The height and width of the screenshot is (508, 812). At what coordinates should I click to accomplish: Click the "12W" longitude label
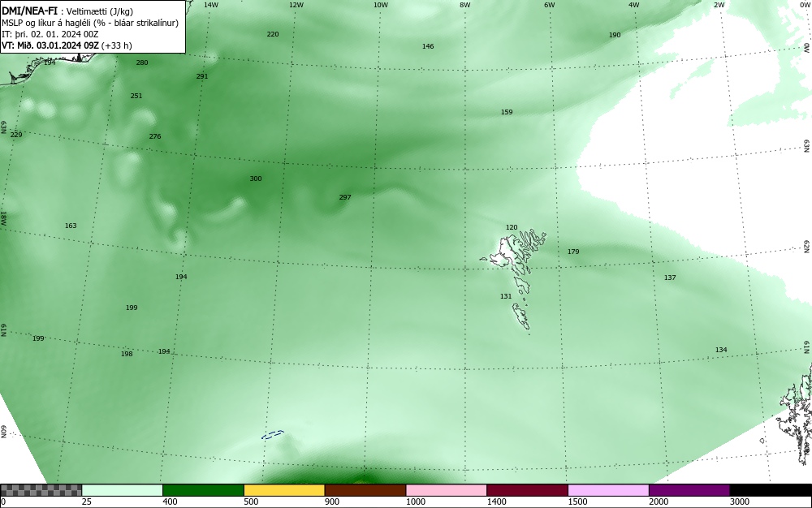click(296, 5)
